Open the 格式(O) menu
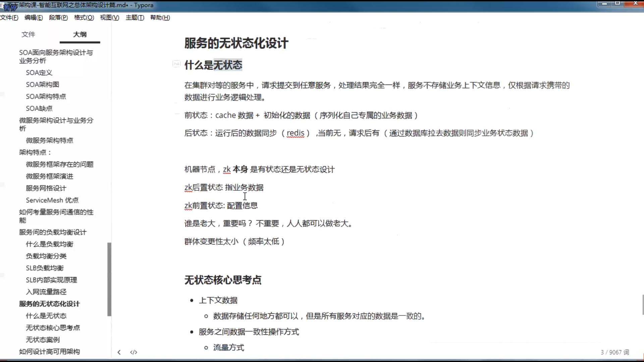 (x=84, y=17)
